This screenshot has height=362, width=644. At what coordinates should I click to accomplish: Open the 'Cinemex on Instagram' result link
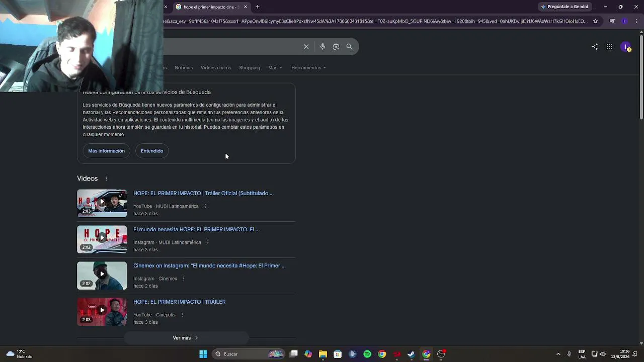click(x=209, y=265)
